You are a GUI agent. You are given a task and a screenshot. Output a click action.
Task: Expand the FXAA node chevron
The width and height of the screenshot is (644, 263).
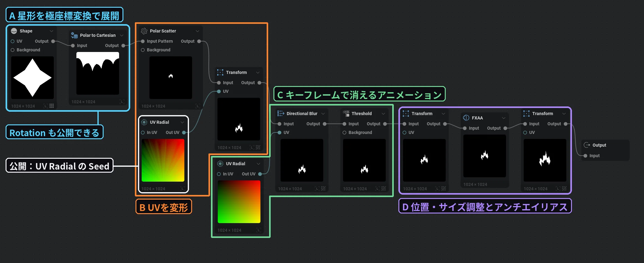504,118
